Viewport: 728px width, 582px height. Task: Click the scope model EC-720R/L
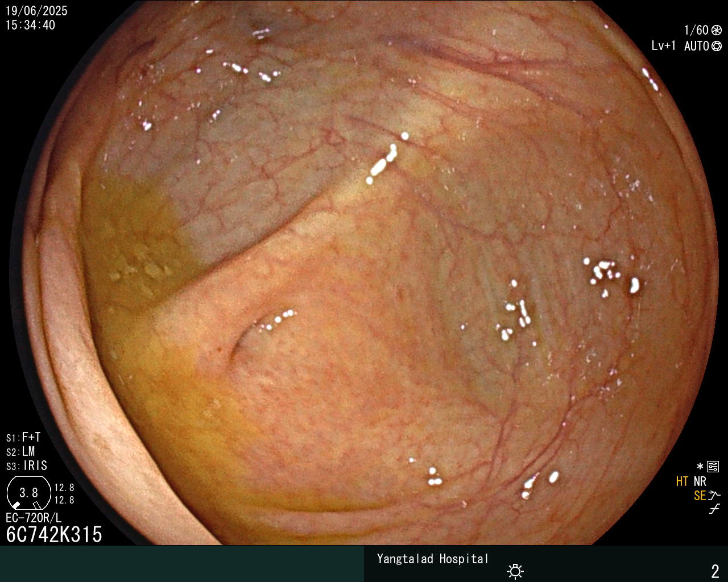(x=34, y=518)
